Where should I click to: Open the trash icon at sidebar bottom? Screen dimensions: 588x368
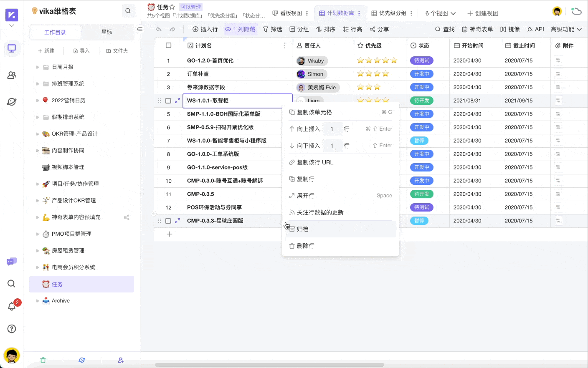43,360
